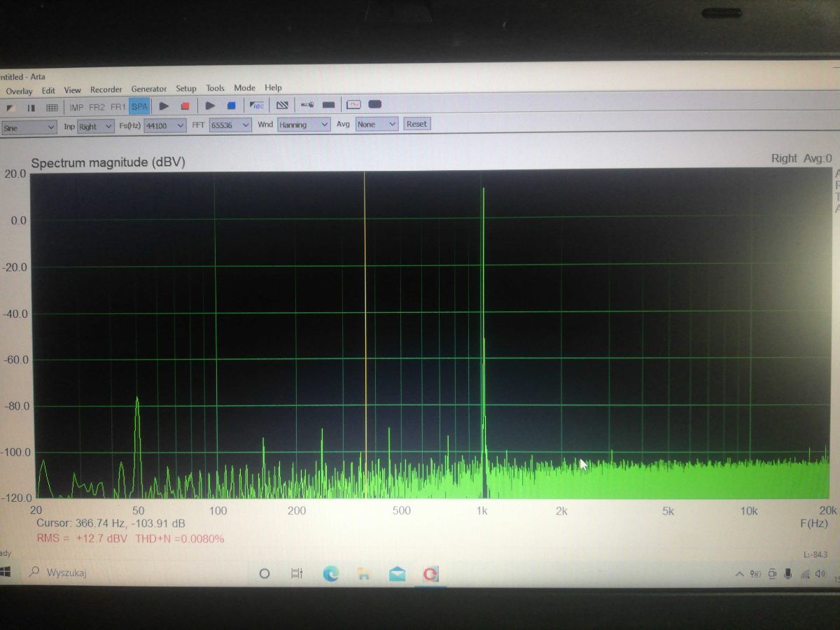Click the first toolbar icon with dark triangle
Image resolution: width=840 pixels, height=630 pixels.
[10, 108]
